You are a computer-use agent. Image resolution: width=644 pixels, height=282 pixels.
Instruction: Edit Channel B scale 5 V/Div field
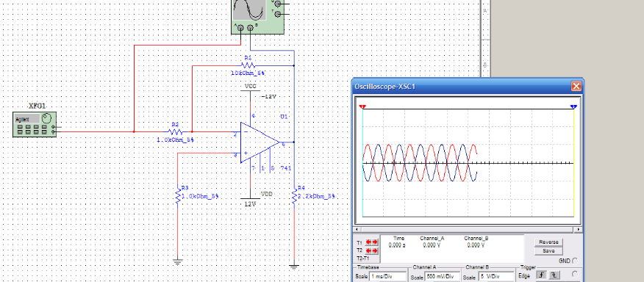[496, 277]
